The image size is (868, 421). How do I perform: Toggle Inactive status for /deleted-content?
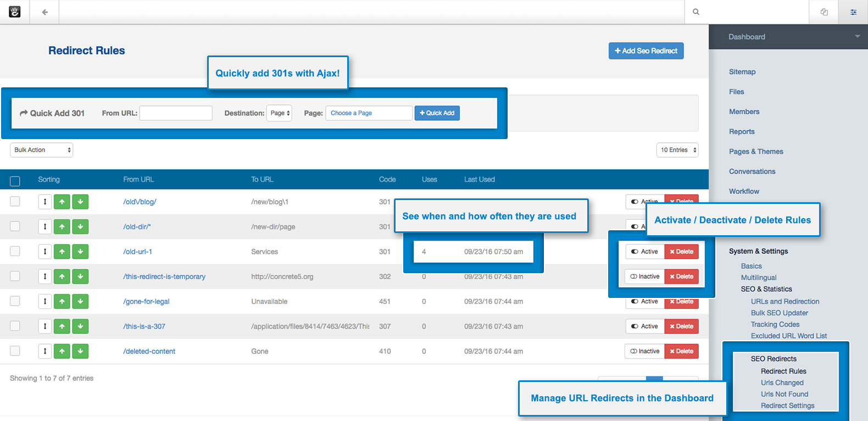pyautogui.click(x=645, y=351)
